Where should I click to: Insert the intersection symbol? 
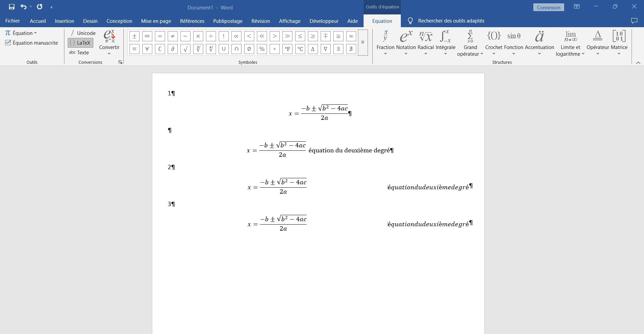coord(236,49)
